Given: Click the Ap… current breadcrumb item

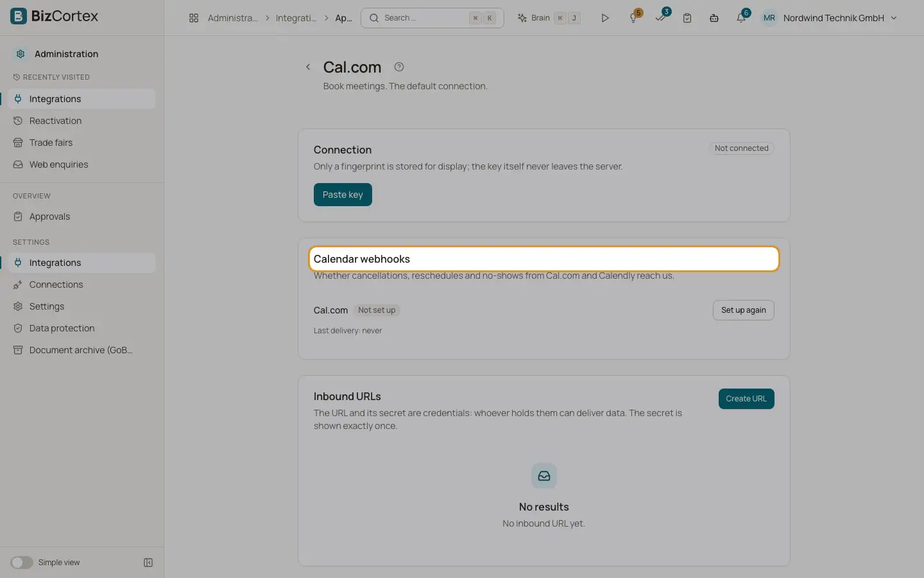Looking at the screenshot, I should [344, 18].
